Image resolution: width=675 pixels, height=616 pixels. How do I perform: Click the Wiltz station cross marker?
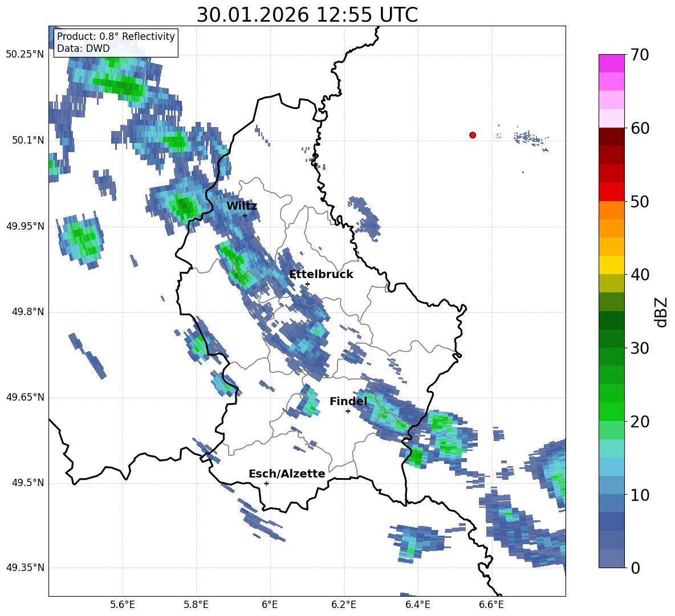click(245, 215)
